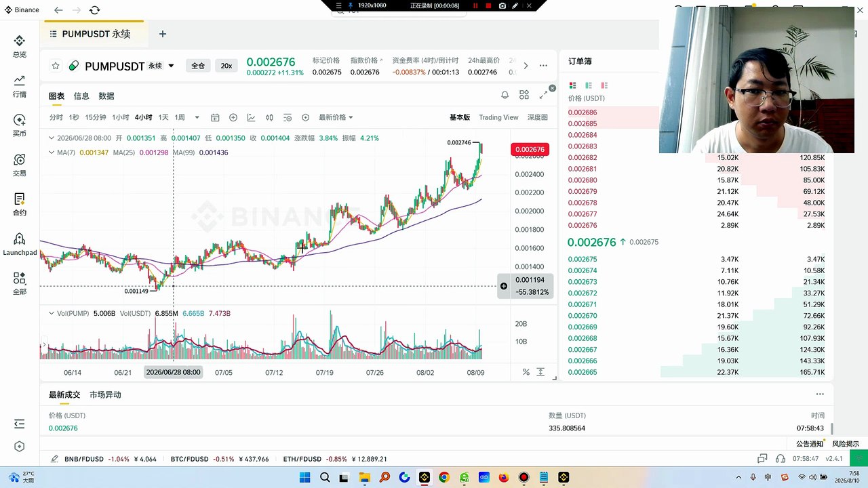Click the back navigation arrow
Viewport: 868px width, 488px height.
click(58, 10)
